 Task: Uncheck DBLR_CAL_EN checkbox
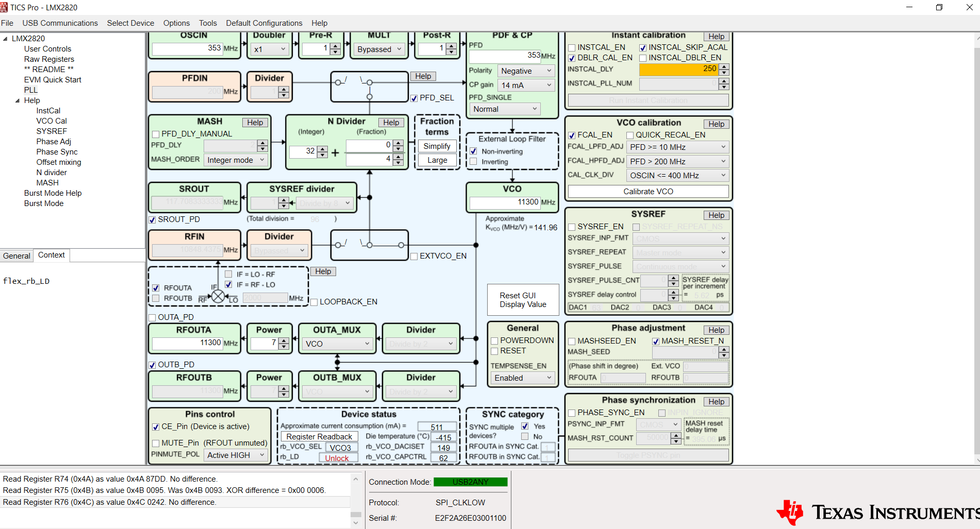(572, 58)
